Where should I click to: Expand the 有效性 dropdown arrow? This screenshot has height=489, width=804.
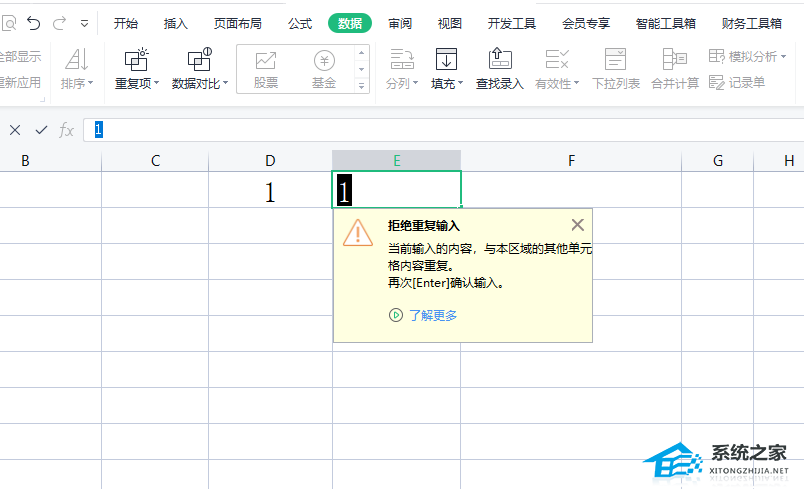[x=576, y=83]
